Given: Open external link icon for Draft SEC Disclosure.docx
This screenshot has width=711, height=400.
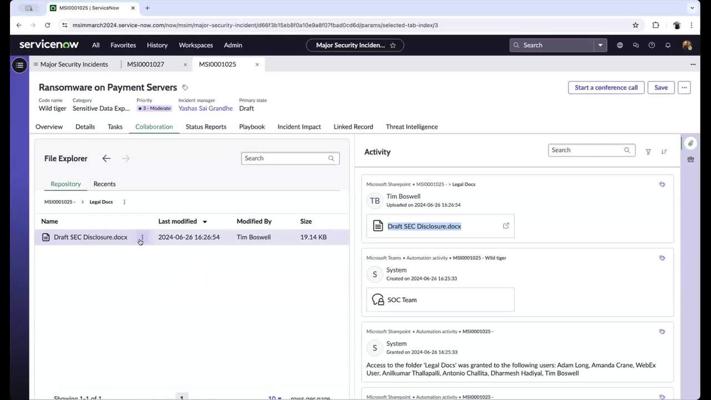Looking at the screenshot, I should 506,226.
